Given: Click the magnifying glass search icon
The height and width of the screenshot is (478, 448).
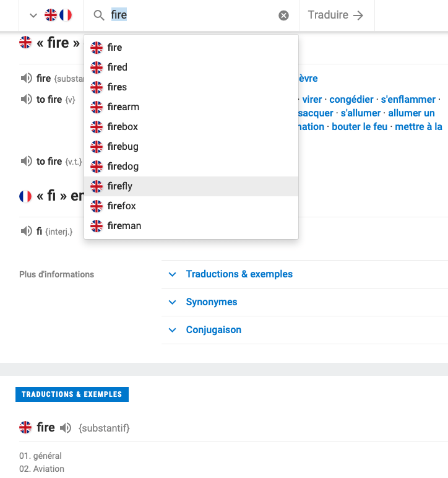Looking at the screenshot, I should (x=98, y=15).
